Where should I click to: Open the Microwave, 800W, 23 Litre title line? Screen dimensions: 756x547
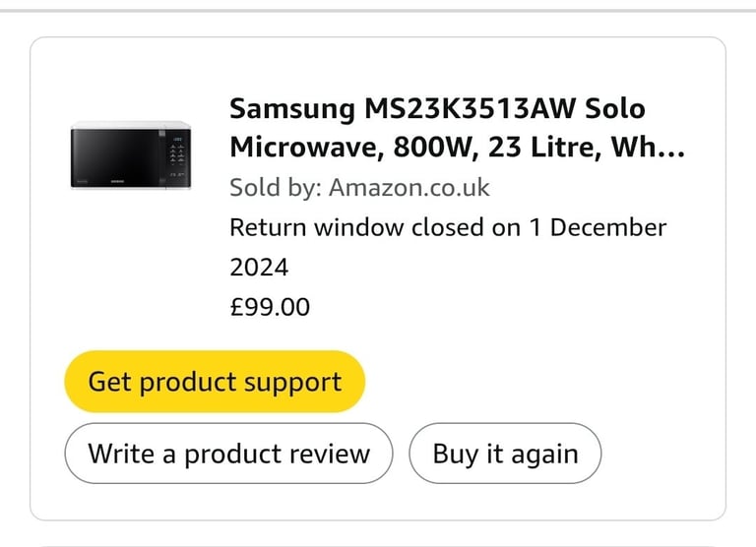457,147
